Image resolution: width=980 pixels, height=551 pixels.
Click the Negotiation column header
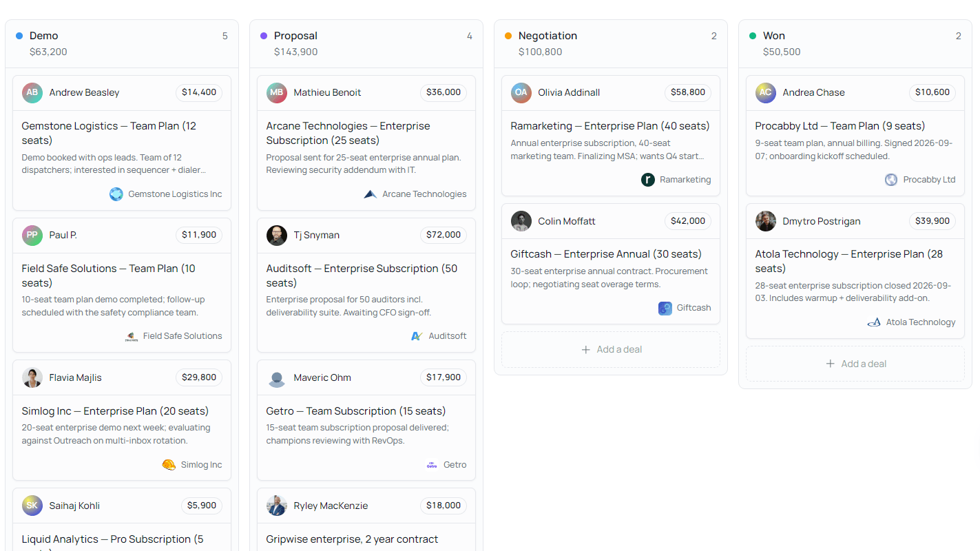(x=611, y=43)
